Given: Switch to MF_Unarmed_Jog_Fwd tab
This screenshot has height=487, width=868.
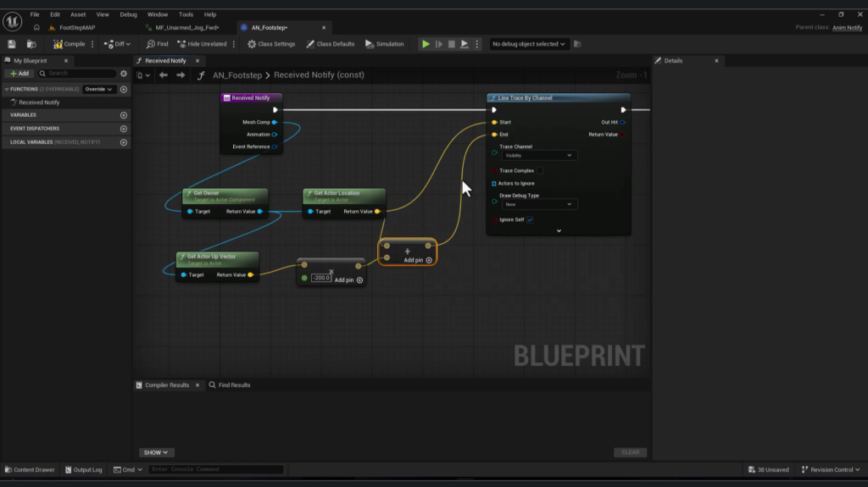Looking at the screenshot, I should [187, 28].
